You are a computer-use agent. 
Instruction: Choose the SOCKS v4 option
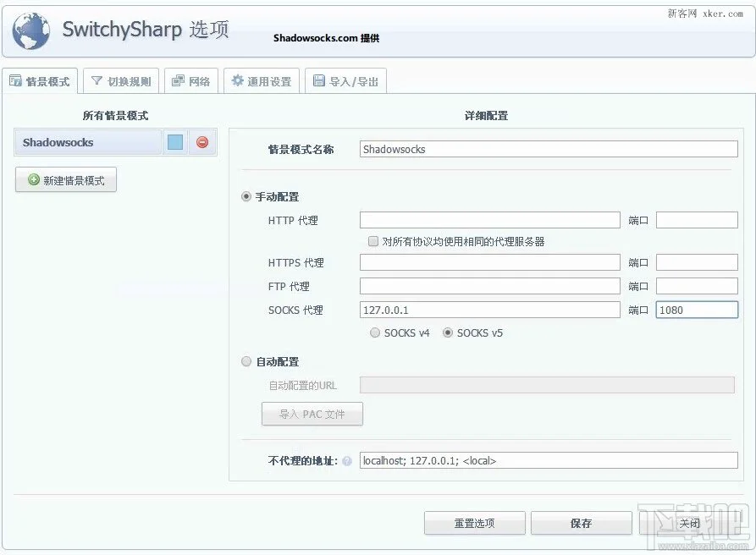pos(375,332)
